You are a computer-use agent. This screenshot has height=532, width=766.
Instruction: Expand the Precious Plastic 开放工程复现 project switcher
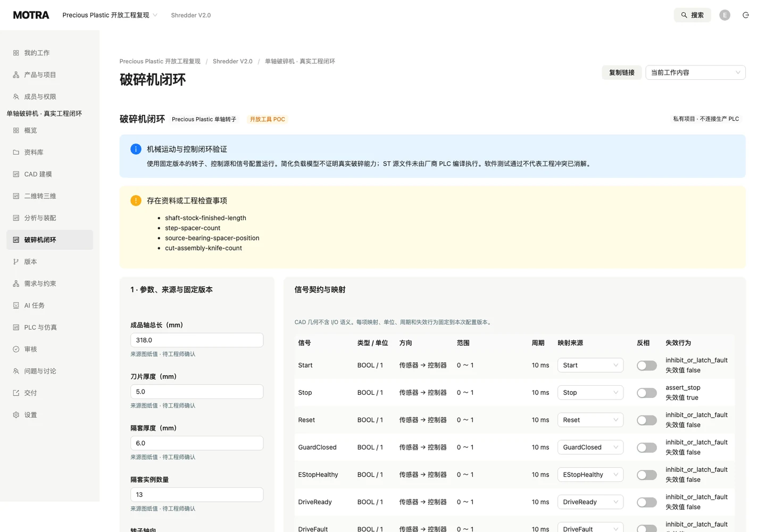(110, 15)
